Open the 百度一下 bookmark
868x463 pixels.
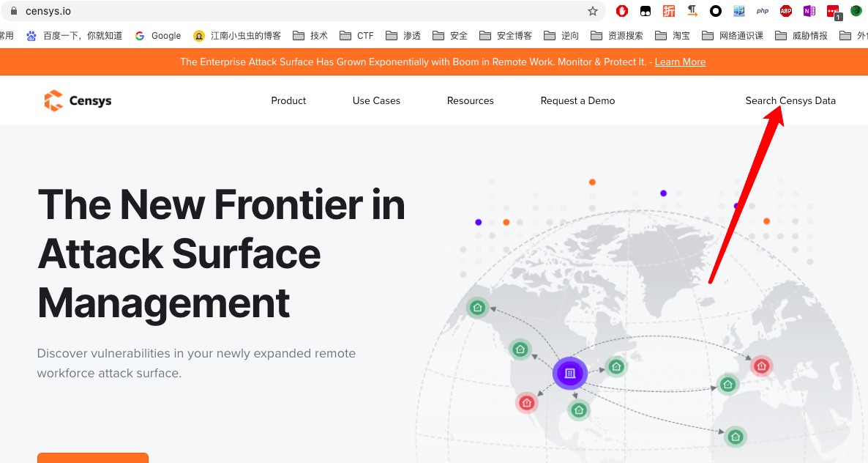coord(74,36)
